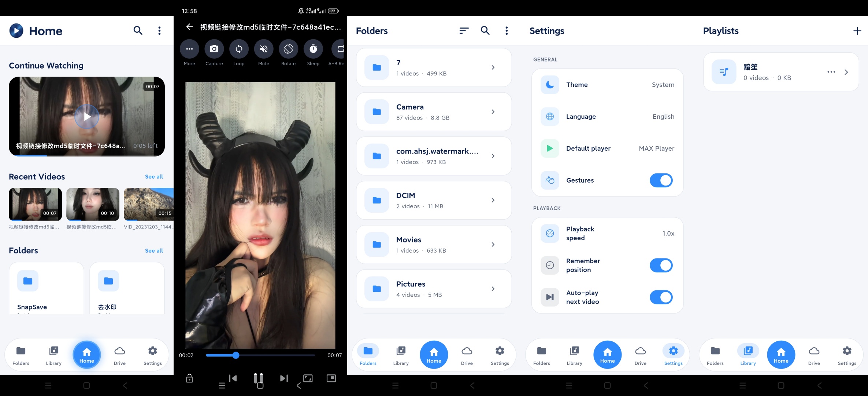Change the Theme setting from System
Screen dimensions: 868x396
[x=607, y=85]
